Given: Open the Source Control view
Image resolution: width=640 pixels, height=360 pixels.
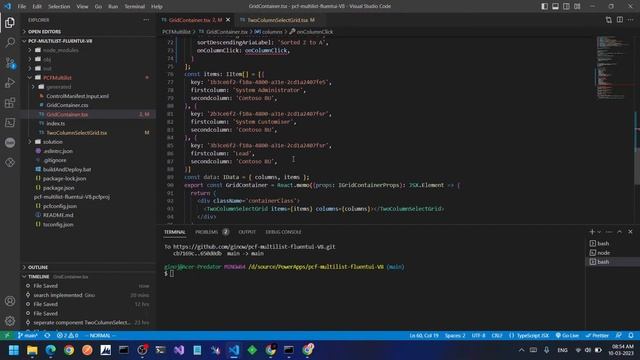Looking at the screenshot, I should pos(10,62).
